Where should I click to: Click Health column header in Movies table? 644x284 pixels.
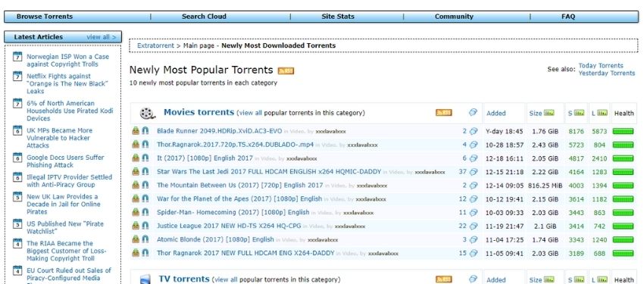click(624, 114)
